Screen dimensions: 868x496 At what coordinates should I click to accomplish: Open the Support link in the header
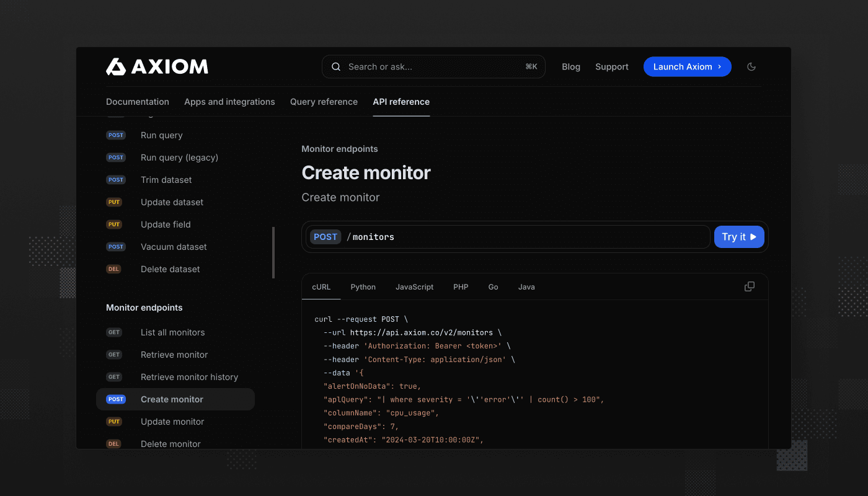point(611,67)
